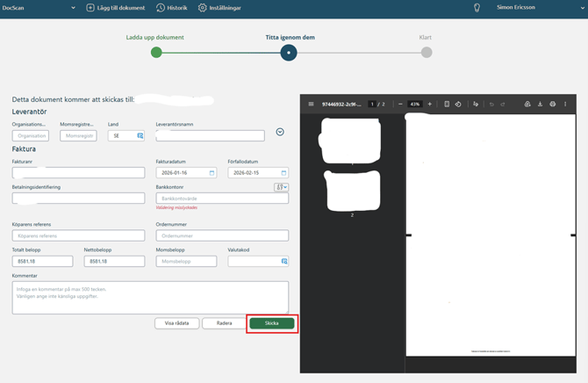
Task: Open the DocScan application dropdown
Action: [x=73, y=8]
